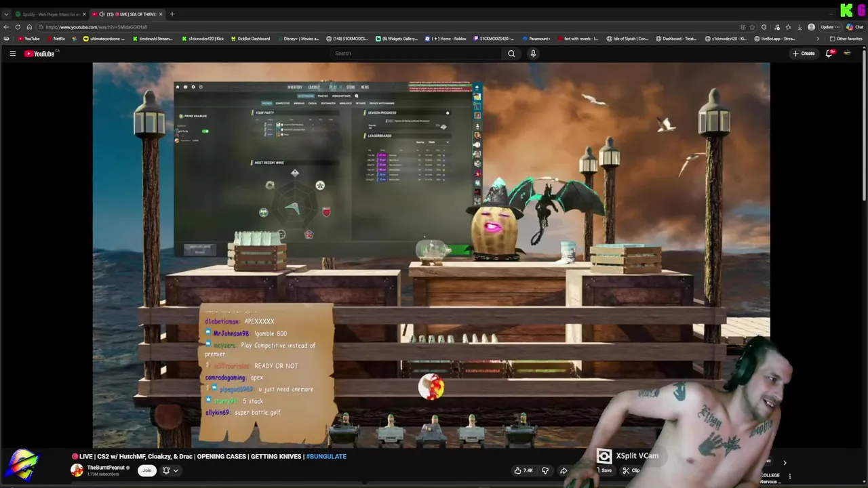Go back with the browser back arrow
The height and width of the screenshot is (488, 868).
(6, 27)
